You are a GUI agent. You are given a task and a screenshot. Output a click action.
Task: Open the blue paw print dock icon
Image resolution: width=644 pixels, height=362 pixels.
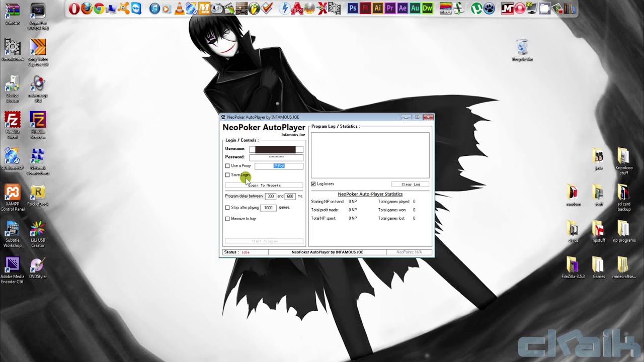click(x=488, y=8)
